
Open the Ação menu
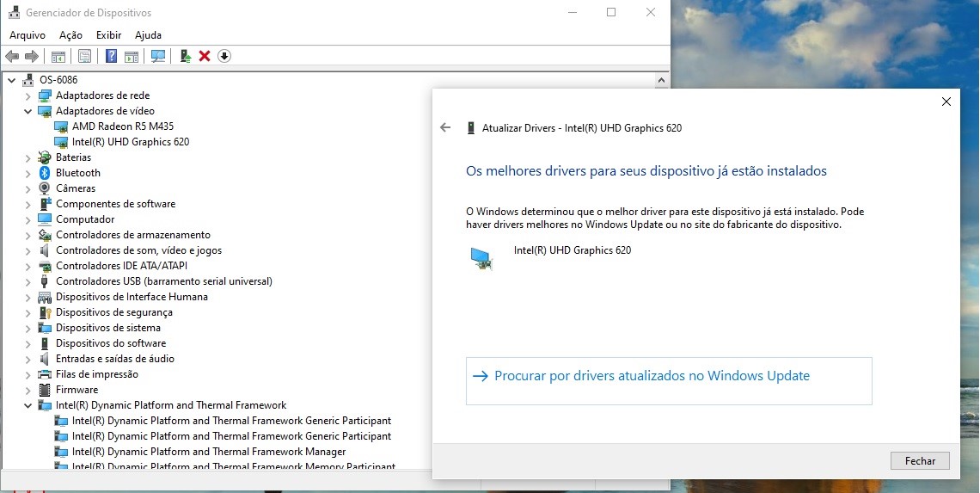pyautogui.click(x=70, y=35)
